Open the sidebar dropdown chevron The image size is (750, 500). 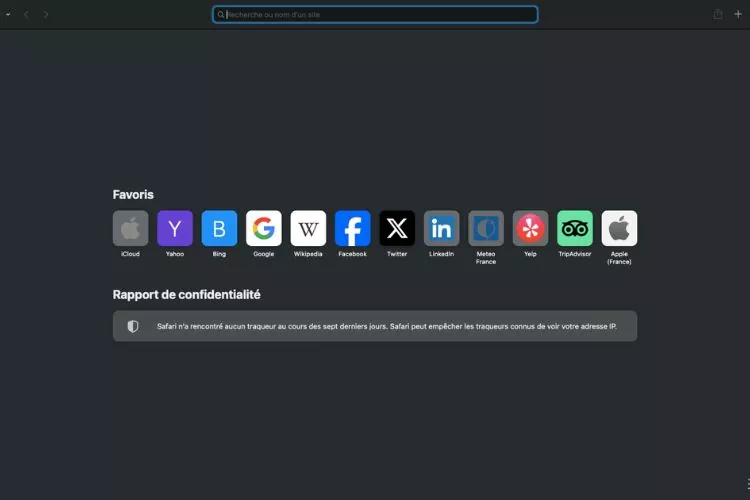point(8,14)
